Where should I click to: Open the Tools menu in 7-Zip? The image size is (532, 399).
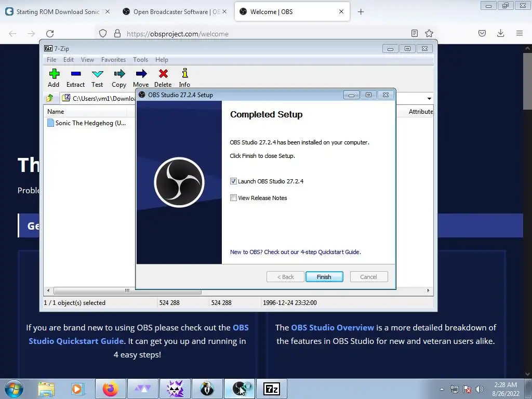click(140, 60)
